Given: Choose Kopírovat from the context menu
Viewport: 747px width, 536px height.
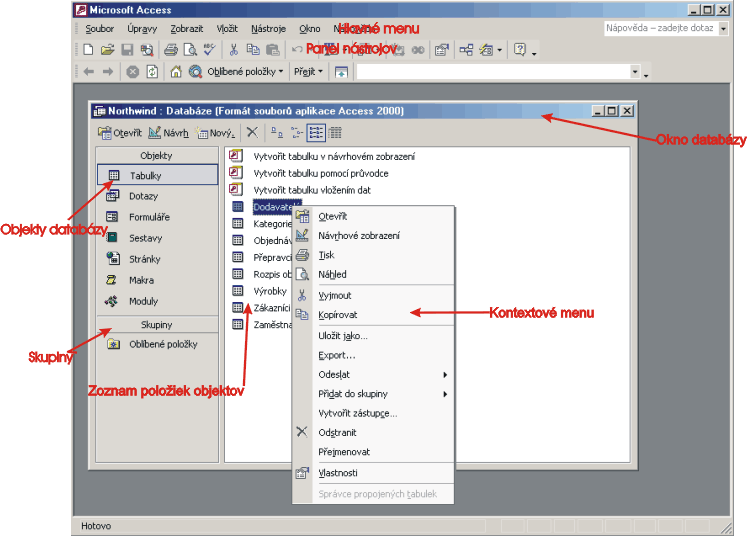Looking at the screenshot, I should tap(373, 315).
